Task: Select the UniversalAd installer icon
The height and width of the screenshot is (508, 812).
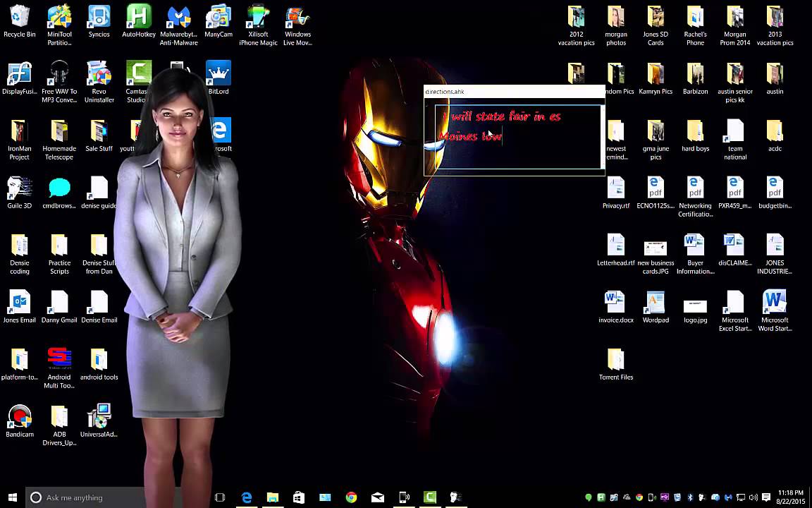Action: 99,421
